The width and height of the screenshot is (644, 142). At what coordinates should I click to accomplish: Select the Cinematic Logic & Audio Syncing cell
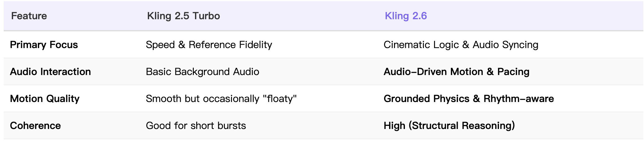[x=461, y=45]
